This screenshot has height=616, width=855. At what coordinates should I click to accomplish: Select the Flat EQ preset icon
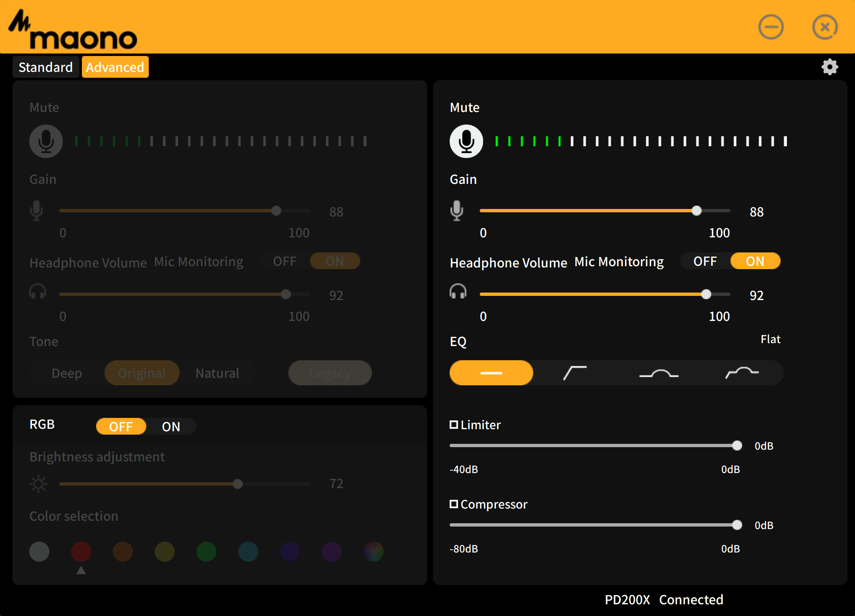(491, 373)
